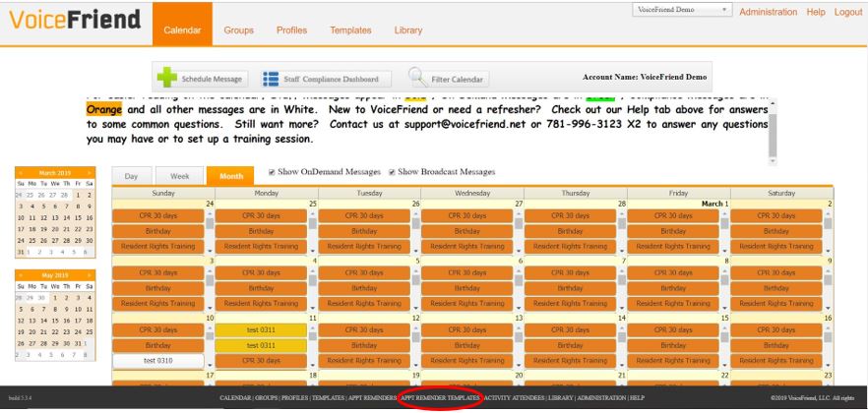Click the announcement text vertical scrollbar

coord(773,132)
